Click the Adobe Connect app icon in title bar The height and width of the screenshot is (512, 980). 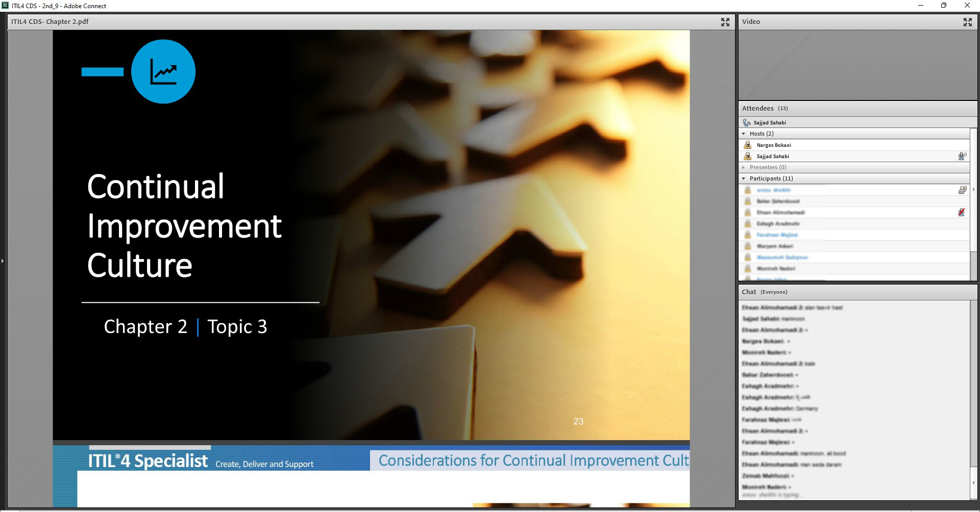coord(5,6)
